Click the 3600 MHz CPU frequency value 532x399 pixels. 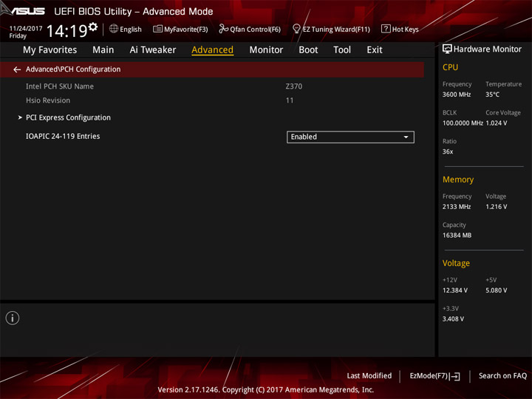pyautogui.click(x=457, y=95)
